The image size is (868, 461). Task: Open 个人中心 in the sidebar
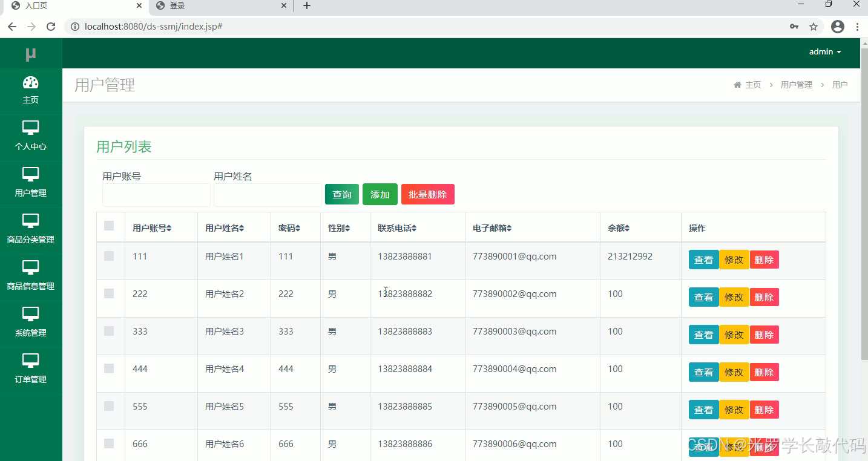(x=30, y=136)
